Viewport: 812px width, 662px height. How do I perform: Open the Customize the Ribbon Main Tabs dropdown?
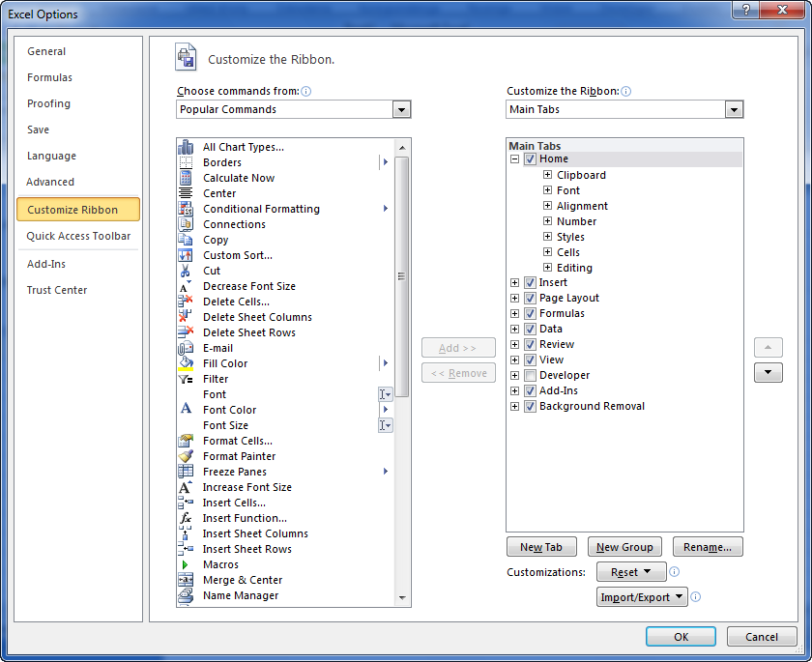click(734, 110)
